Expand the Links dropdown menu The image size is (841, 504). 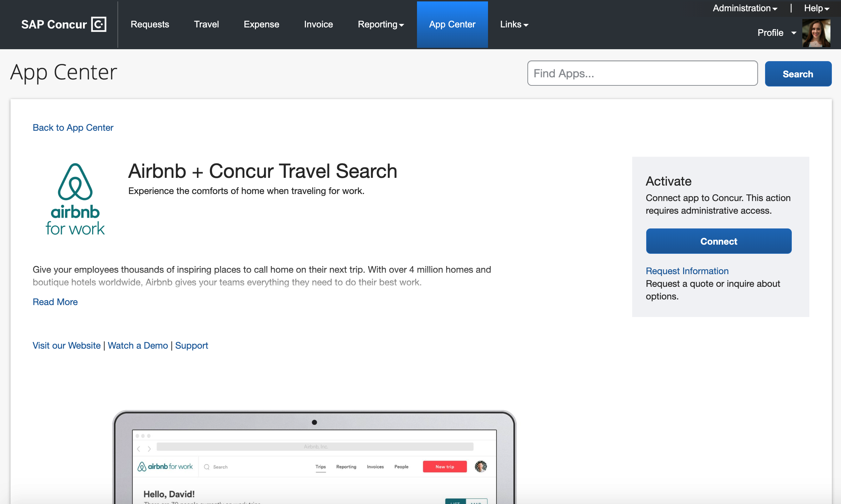[514, 24]
